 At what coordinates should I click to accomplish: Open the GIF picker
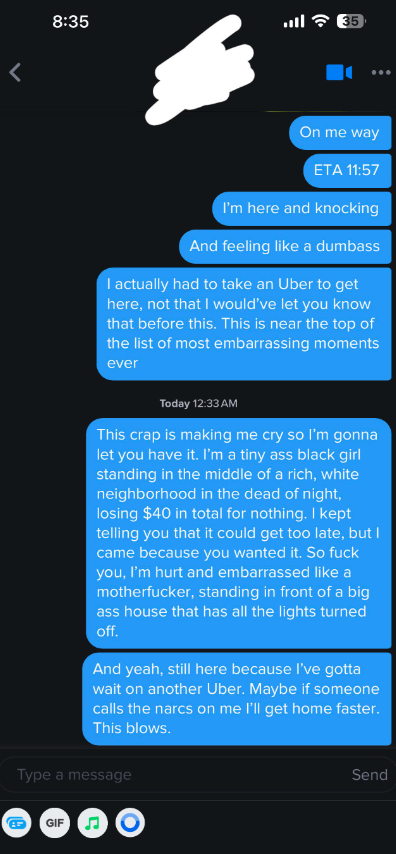point(54,823)
